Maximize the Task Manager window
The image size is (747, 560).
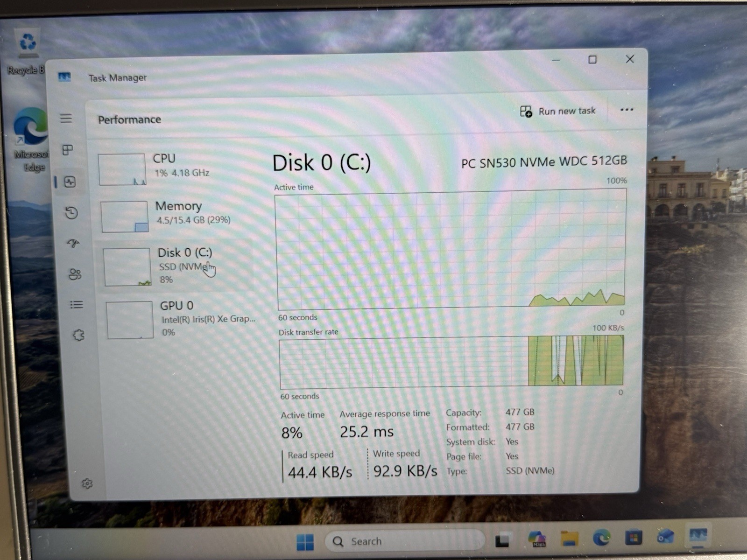[x=592, y=59]
